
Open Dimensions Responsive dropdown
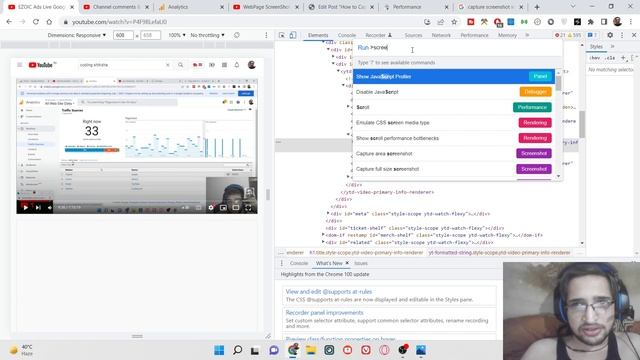point(77,36)
